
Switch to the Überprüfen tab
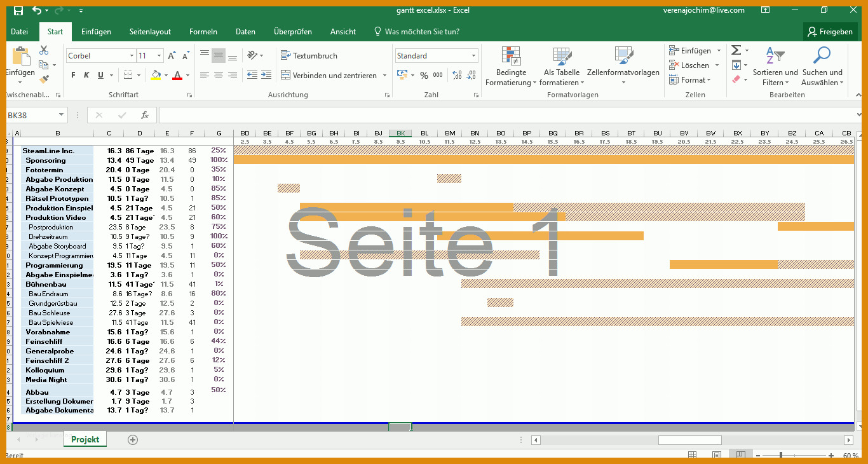293,32
